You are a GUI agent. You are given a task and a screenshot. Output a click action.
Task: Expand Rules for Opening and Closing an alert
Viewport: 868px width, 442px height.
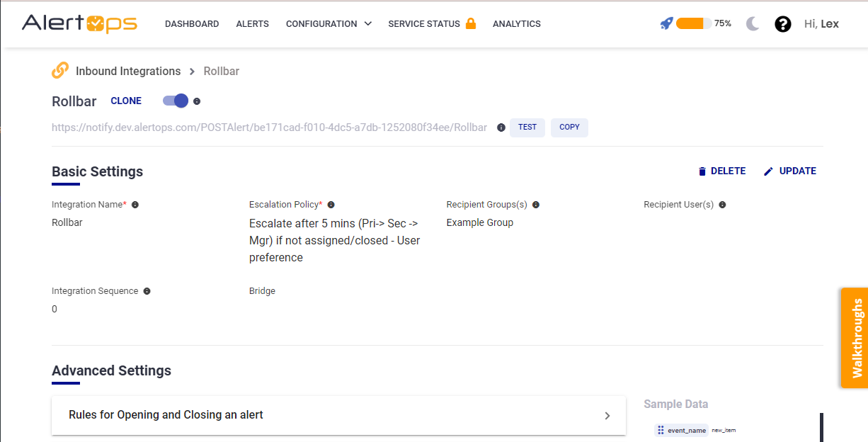[x=338, y=415]
